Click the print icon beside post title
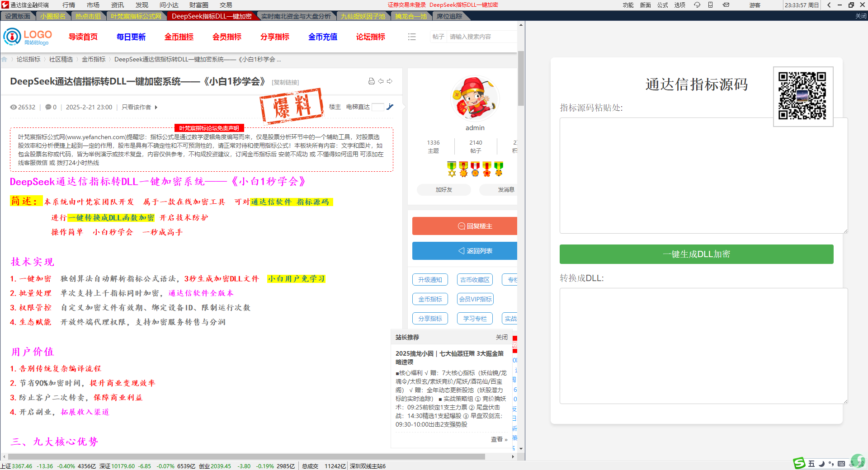Image resolution: width=868 pixels, height=470 pixels. pos(372,81)
